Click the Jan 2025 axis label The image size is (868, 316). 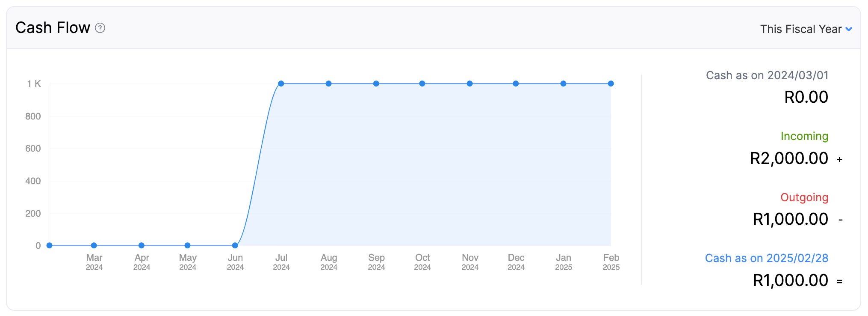pos(564,262)
